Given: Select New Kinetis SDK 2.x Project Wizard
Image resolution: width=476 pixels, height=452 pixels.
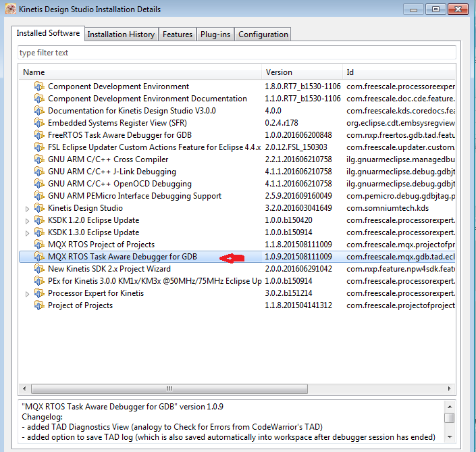Looking at the screenshot, I should tap(237, 269).
